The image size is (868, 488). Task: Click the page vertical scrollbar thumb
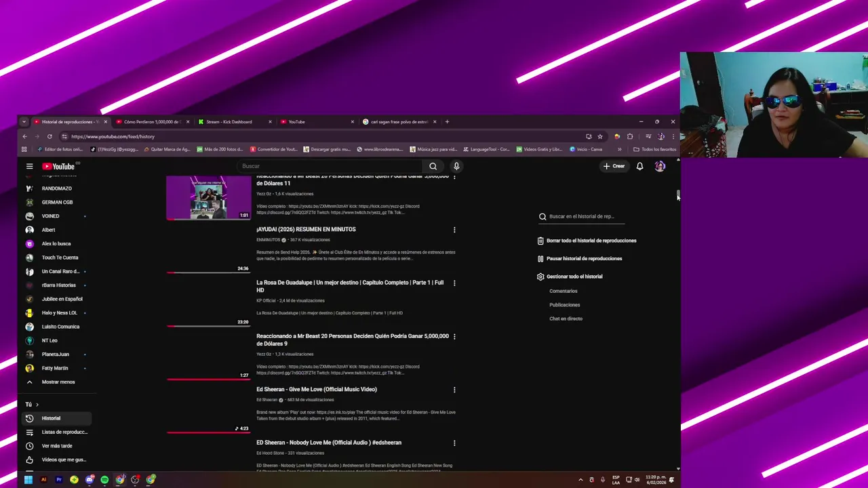tap(678, 195)
